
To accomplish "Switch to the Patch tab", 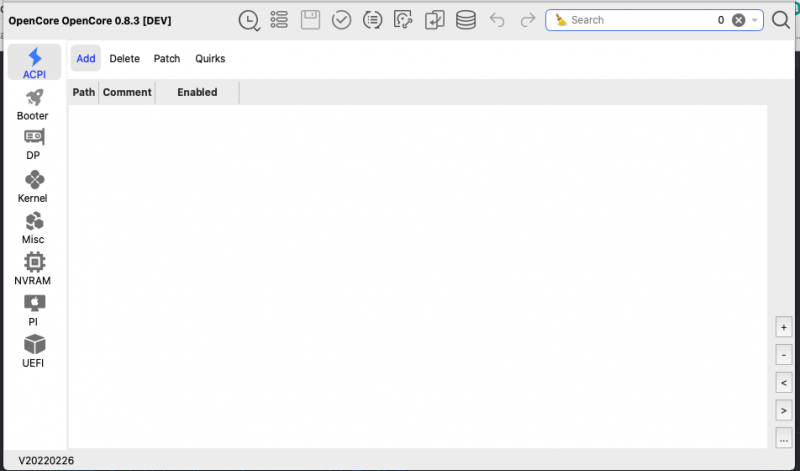I will point(167,58).
